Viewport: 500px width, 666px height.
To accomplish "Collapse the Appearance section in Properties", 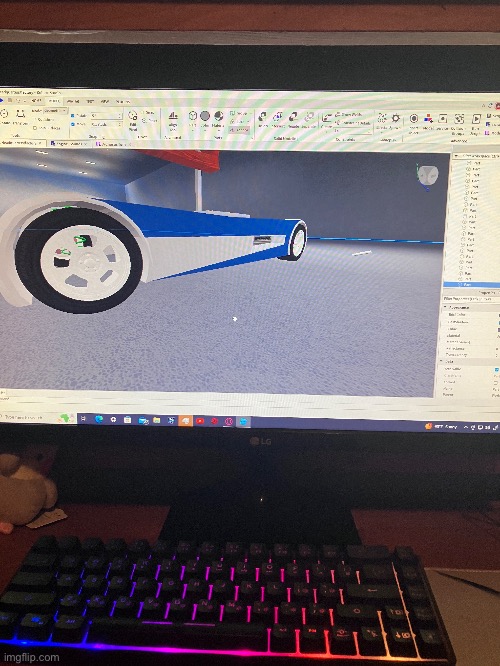I will [446, 307].
